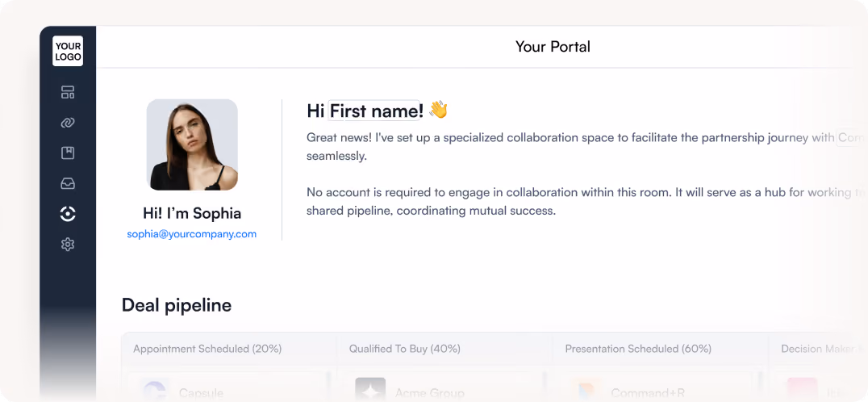Click the Acme Group star logo icon
Viewport: 868px width, 402px height.
click(x=370, y=391)
